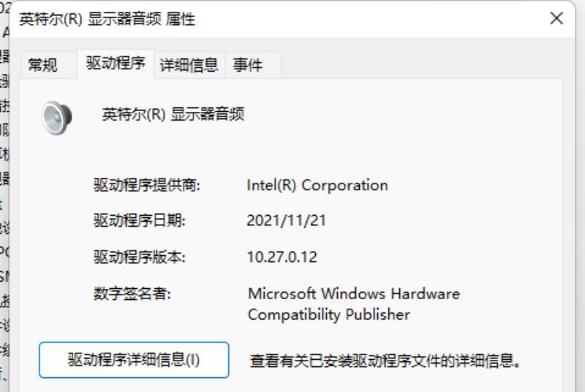Viewport: 585px width, 392px height.
Task: Click the 数字签名者 label
Action: (132, 294)
